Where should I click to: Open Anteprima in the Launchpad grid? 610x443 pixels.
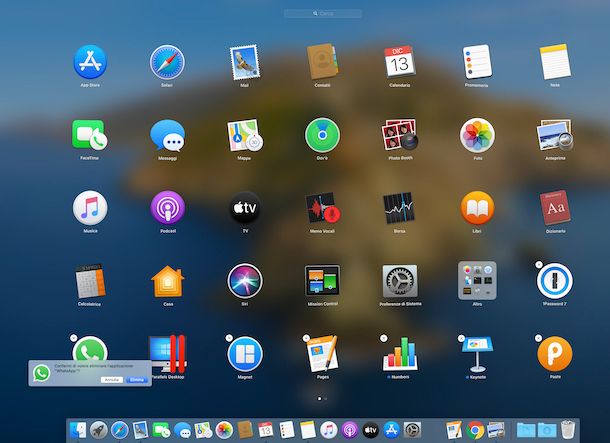555,135
